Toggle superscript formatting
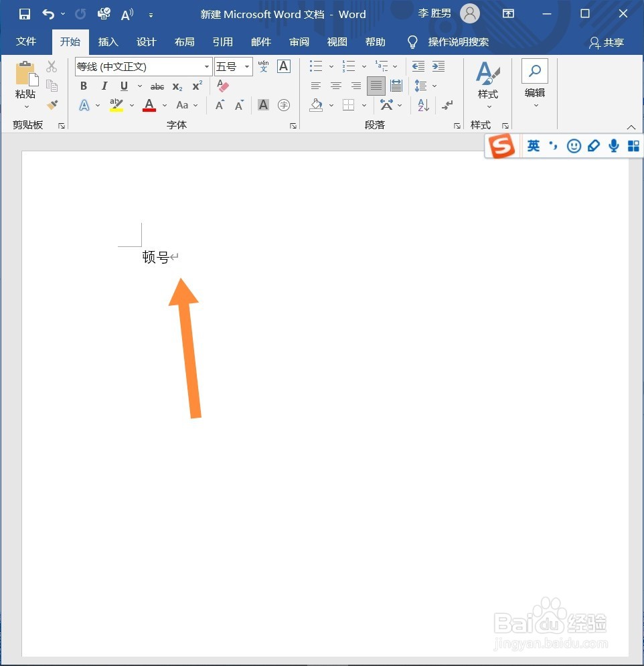The image size is (644, 666). (197, 86)
